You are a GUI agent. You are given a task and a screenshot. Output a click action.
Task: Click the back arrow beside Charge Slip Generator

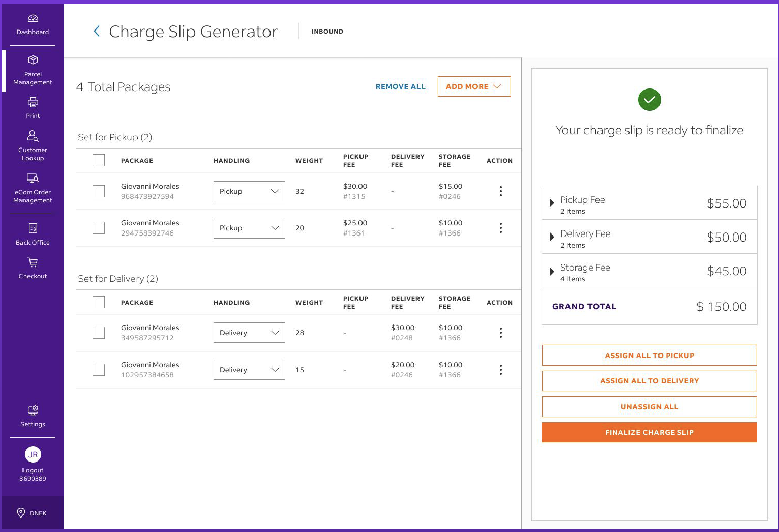coord(97,32)
